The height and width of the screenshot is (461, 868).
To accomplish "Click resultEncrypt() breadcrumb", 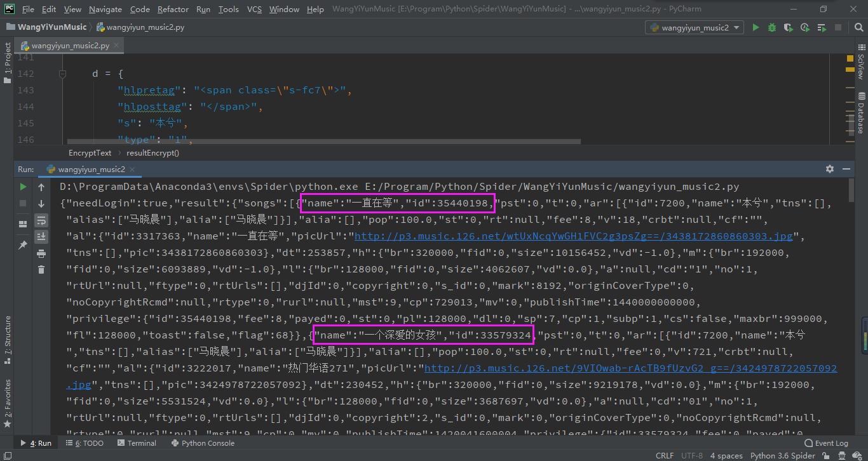I will tap(153, 153).
